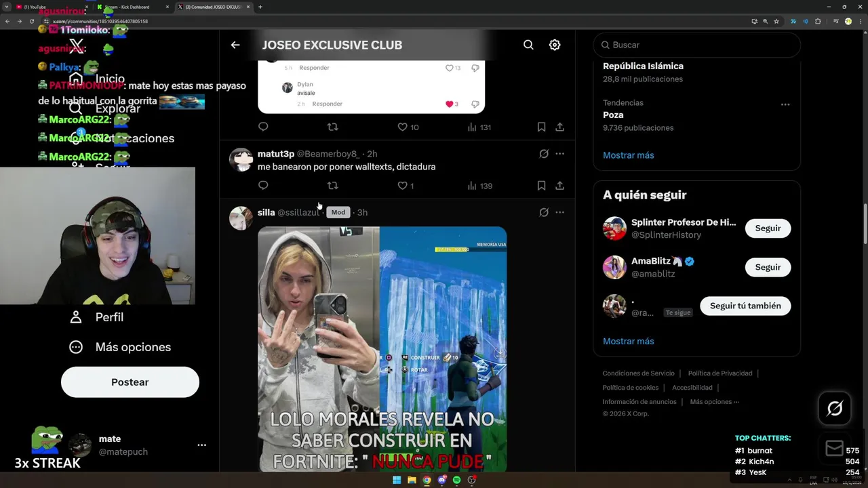The image size is (868, 488).
Task: Open community search magnifier icon
Action: point(528,45)
